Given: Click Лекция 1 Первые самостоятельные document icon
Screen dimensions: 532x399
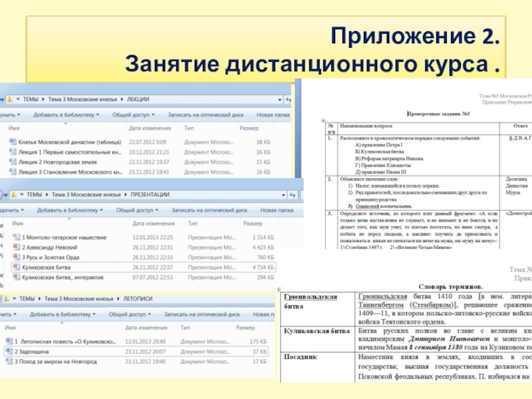Looking at the screenshot, I should click(x=13, y=152).
